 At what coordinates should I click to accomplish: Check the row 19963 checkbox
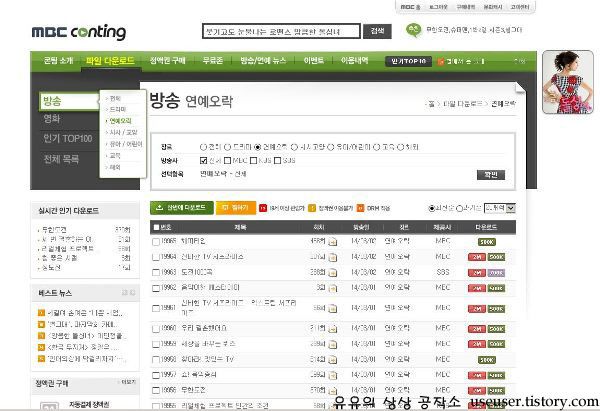coord(156,273)
